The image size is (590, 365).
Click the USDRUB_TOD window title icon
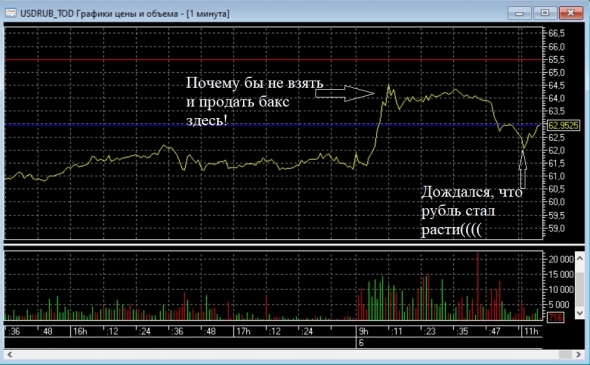(11, 13)
